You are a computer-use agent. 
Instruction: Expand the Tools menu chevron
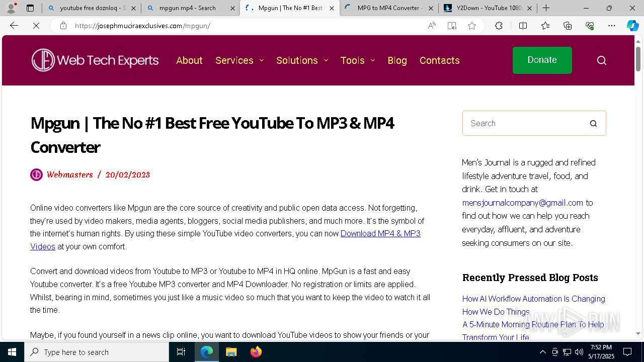[373, 60]
